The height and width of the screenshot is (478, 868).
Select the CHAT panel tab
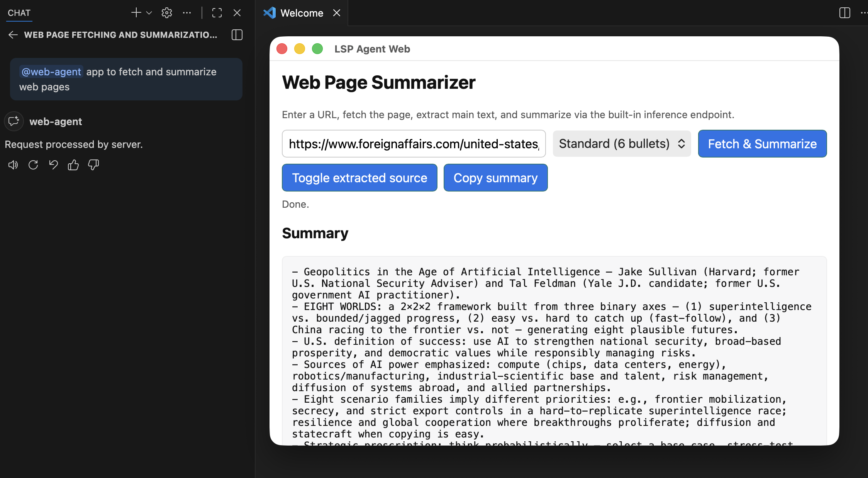[x=19, y=13]
